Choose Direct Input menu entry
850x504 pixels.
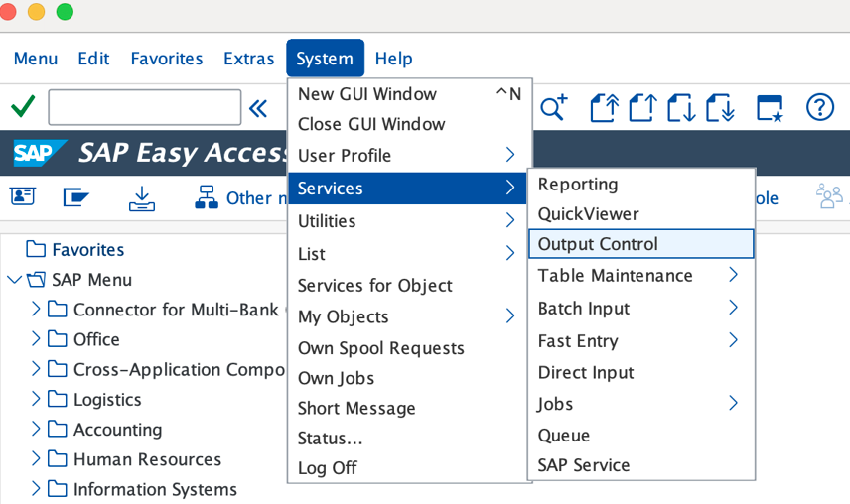tap(641, 372)
